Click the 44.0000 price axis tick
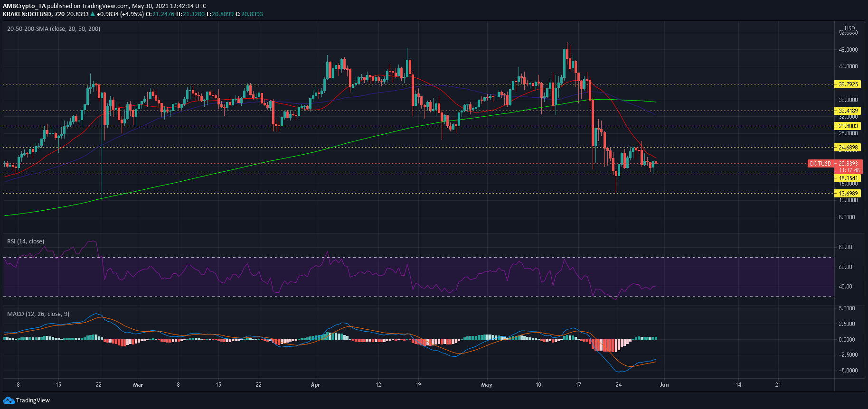Screen dimensions: 868x409 coord(848,66)
